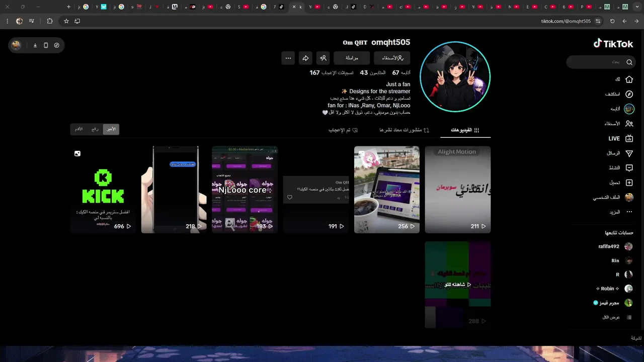This screenshot has height=362, width=644.
Task: Click the Upload plus icon in sidebar
Action: pos(629,183)
